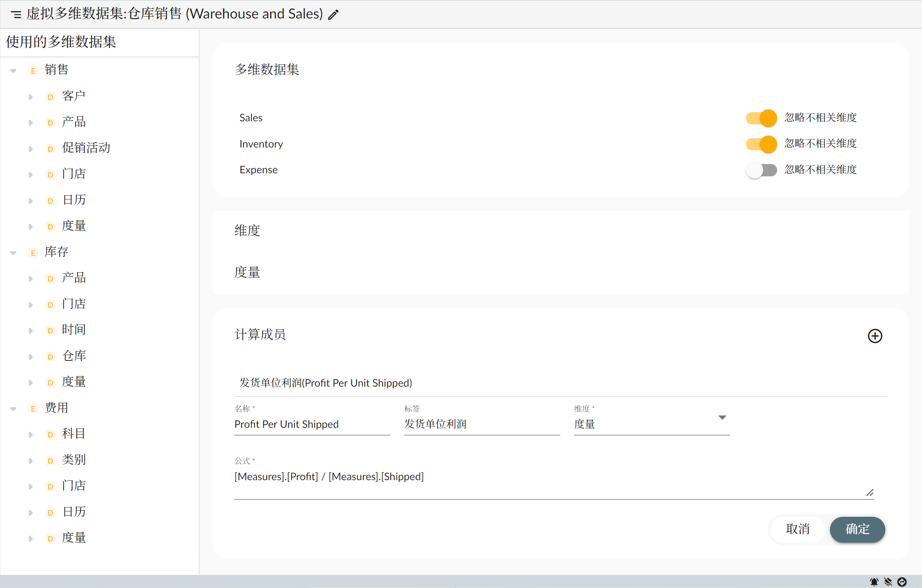This screenshot has height=588, width=922.
Task: Click the formula textarea resize handle
Action: pos(870,493)
